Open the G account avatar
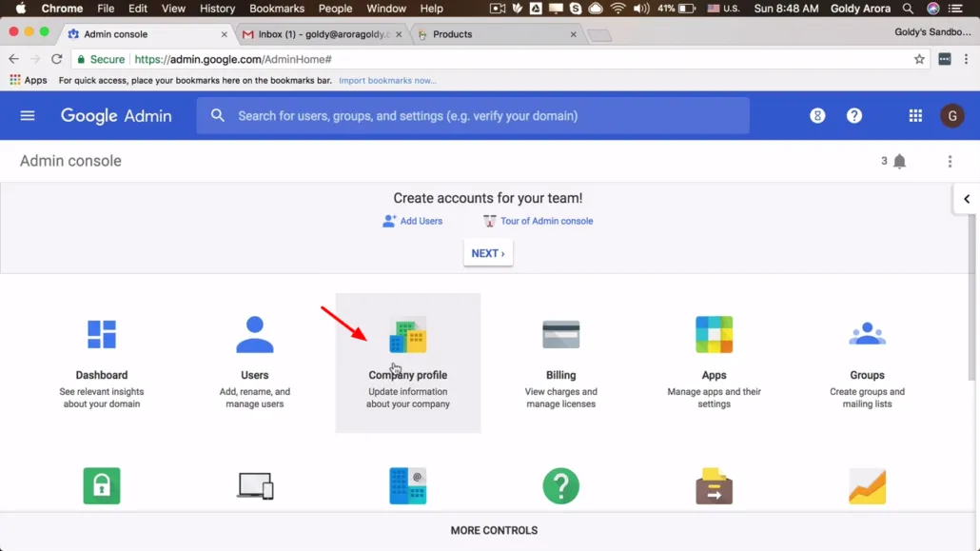 pyautogui.click(x=951, y=116)
